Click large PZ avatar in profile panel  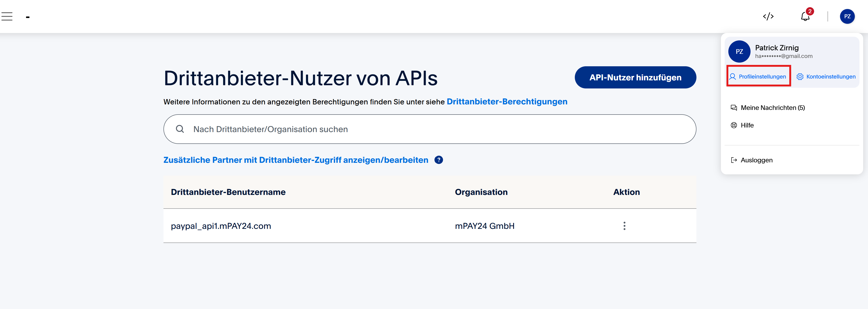739,51
